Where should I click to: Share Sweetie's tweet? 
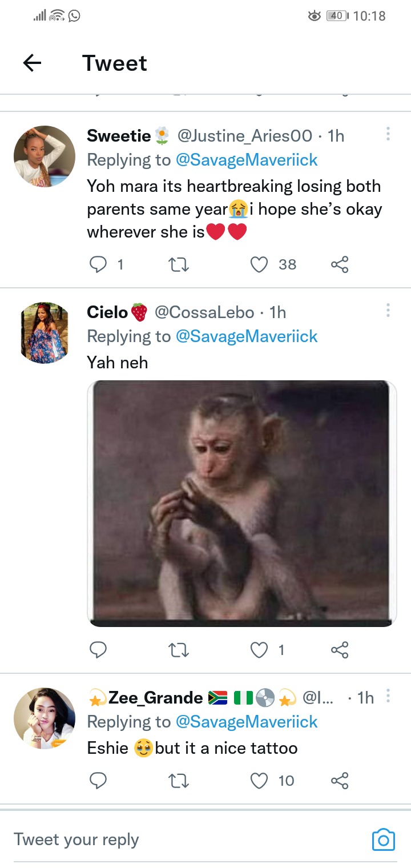pyautogui.click(x=340, y=264)
